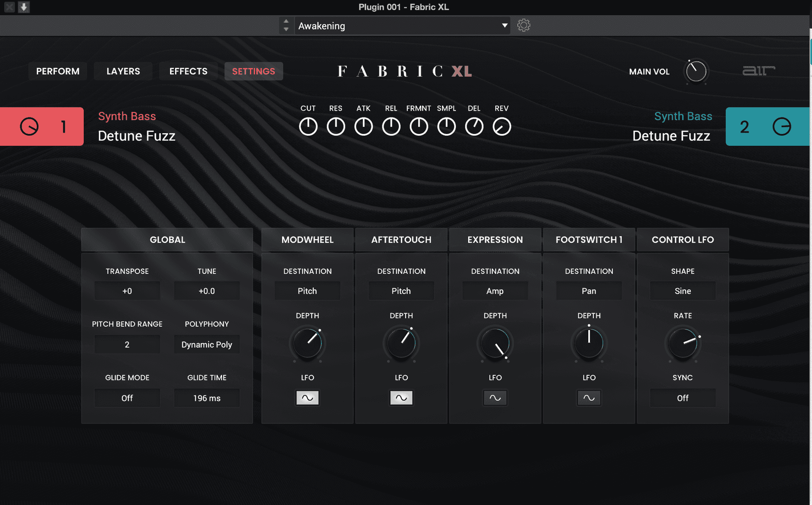Click the preset settings gear icon
Screen dimensions: 812x505
tap(524, 25)
